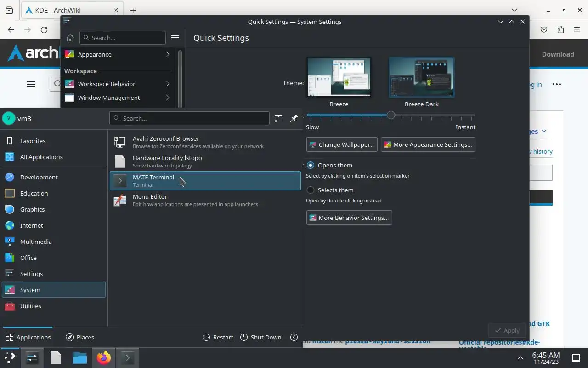This screenshot has width=588, height=368.
Task: Select the Breeze Dark theme thumbnail
Action: coord(422,77)
